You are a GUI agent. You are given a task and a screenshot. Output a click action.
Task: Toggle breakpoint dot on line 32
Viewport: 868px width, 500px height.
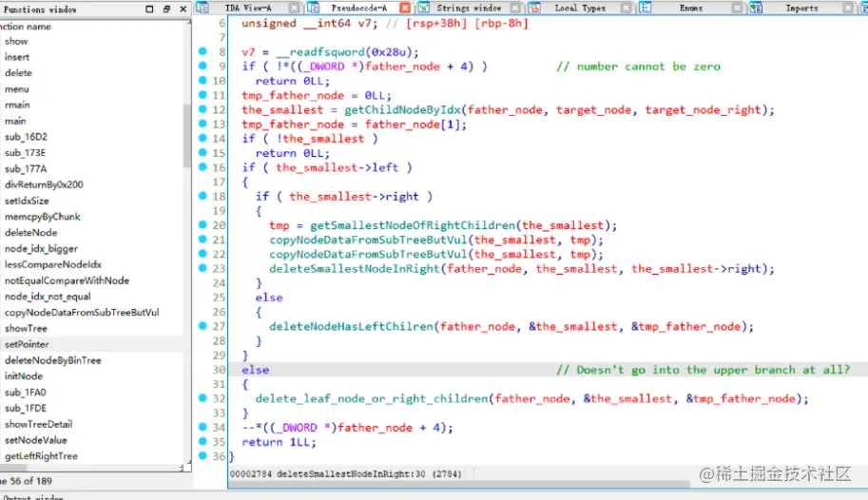click(x=203, y=397)
